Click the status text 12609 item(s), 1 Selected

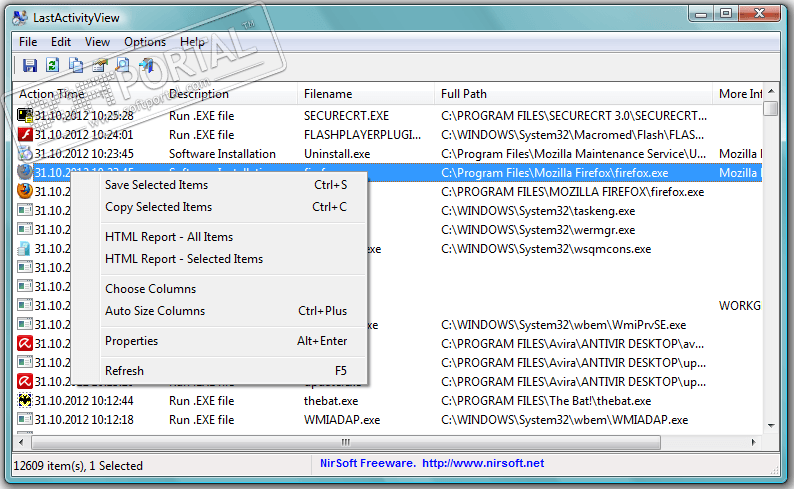point(78,466)
